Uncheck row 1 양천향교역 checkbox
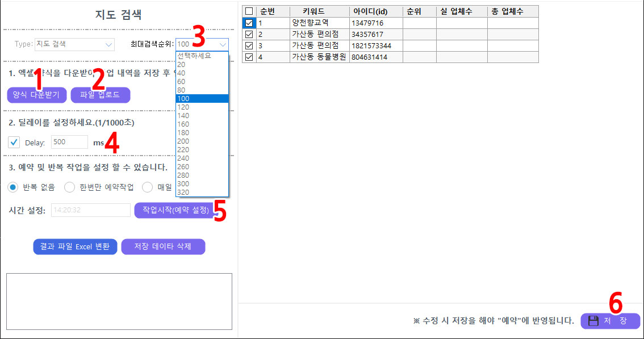 pyautogui.click(x=249, y=23)
